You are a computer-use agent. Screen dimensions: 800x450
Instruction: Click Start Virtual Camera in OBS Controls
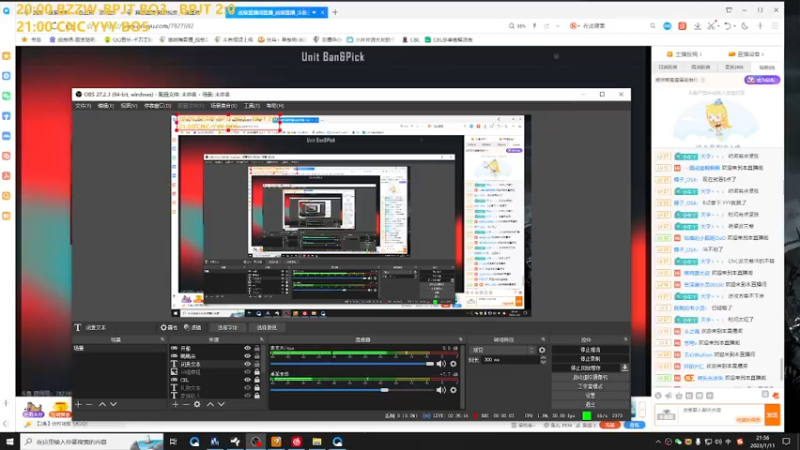(x=590, y=377)
